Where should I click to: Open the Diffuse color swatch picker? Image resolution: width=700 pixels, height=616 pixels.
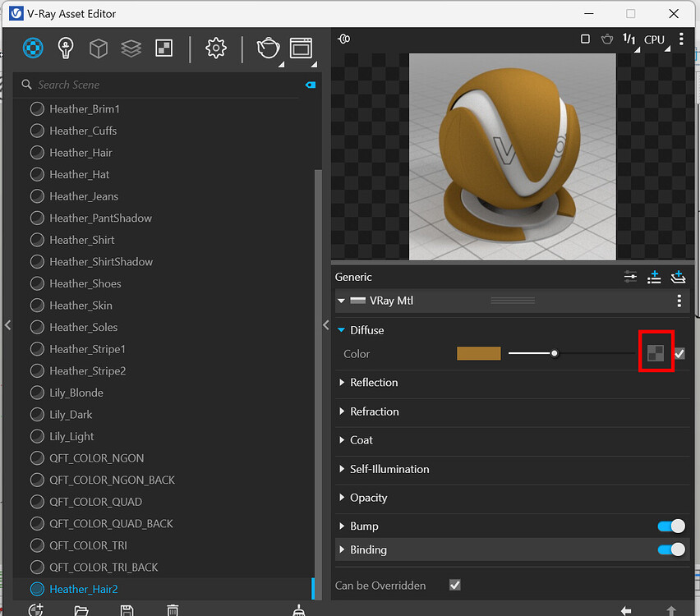(x=479, y=353)
